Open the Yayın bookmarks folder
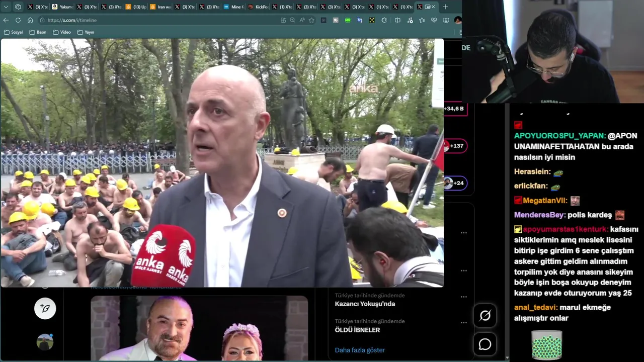Image resolution: width=644 pixels, height=362 pixels. pos(86,32)
